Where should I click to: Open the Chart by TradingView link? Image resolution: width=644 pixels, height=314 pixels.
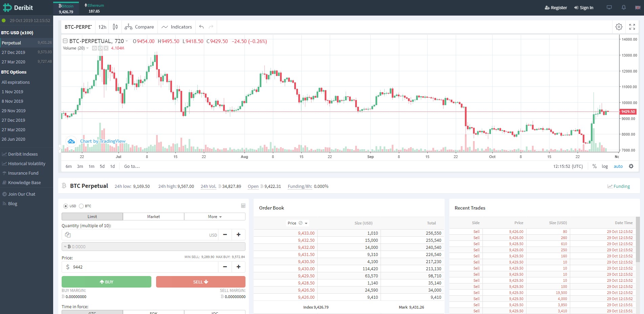tap(103, 141)
